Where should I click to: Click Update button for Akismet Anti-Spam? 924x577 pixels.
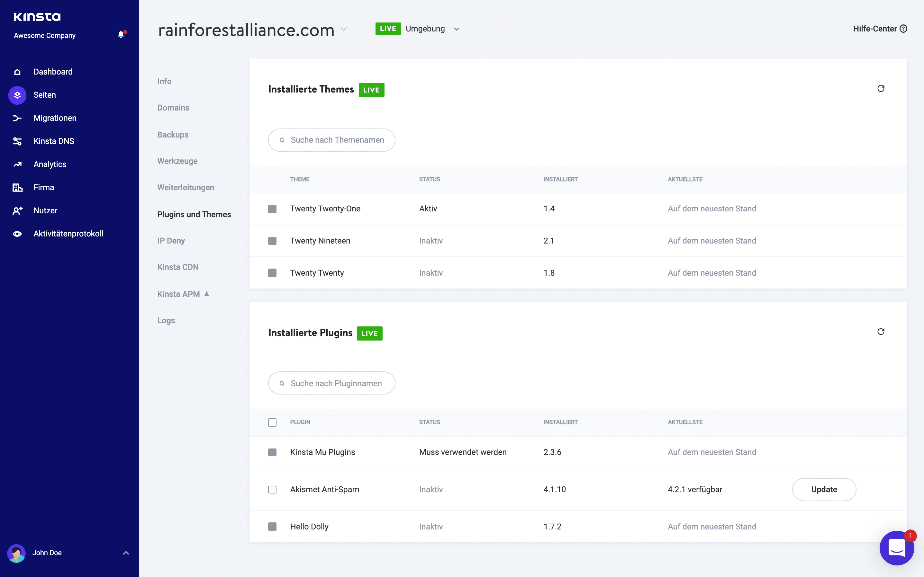tap(824, 489)
